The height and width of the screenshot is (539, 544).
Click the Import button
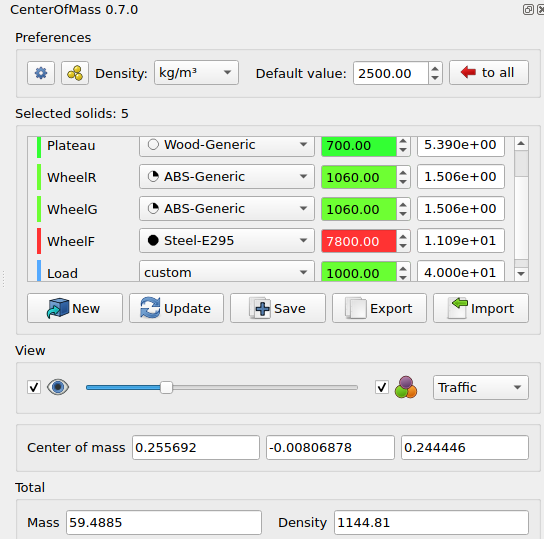click(481, 308)
